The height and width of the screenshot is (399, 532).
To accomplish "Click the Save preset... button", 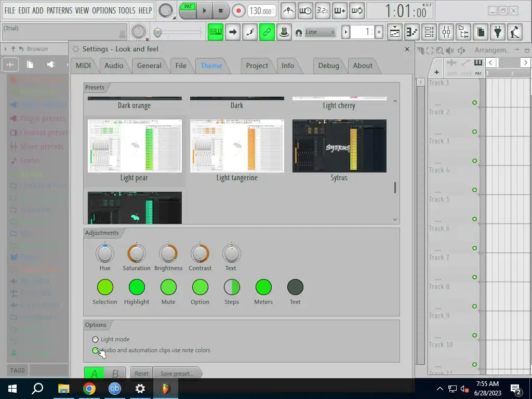I will 177,373.
